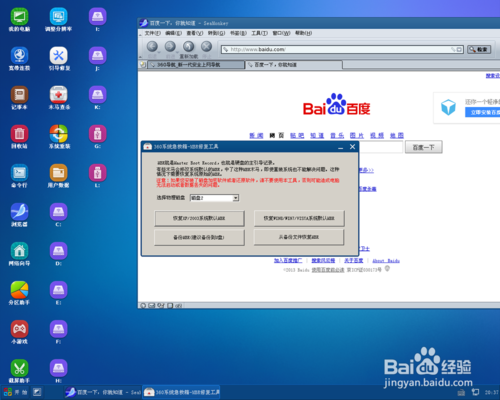Click the 百度一下 search button
This screenshot has width=500, height=400.
pos(424,147)
